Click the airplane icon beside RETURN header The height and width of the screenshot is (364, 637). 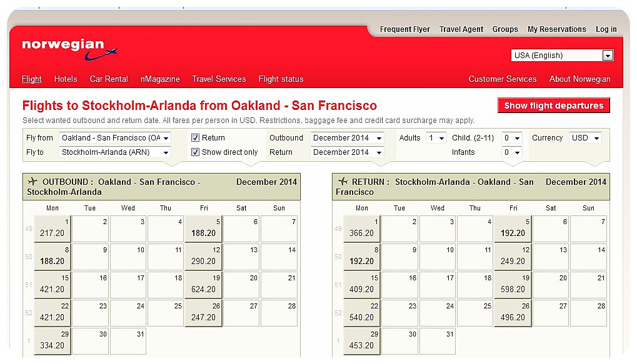pyautogui.click(x=343, y=182)
